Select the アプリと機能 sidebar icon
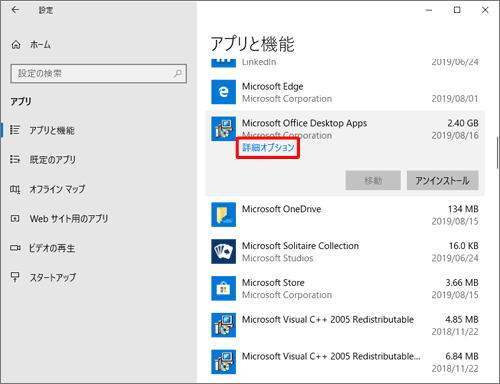500x384 pixels. (15, 130)
